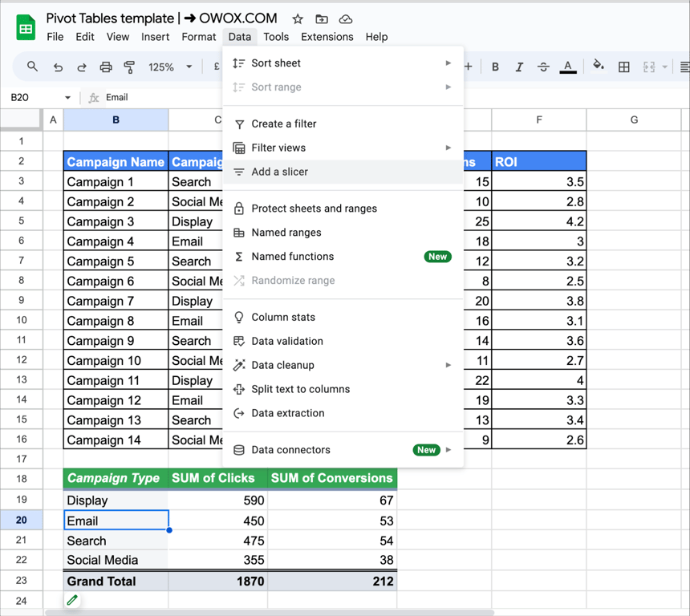The image size is (690, 616).
Task: Select the ROI header cell
Action: [539, 161]
